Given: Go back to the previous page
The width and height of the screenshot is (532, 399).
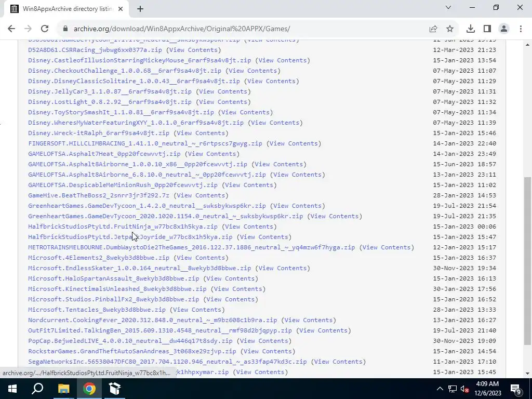Looking at the screenshot, I should click(x=11, y=29).
